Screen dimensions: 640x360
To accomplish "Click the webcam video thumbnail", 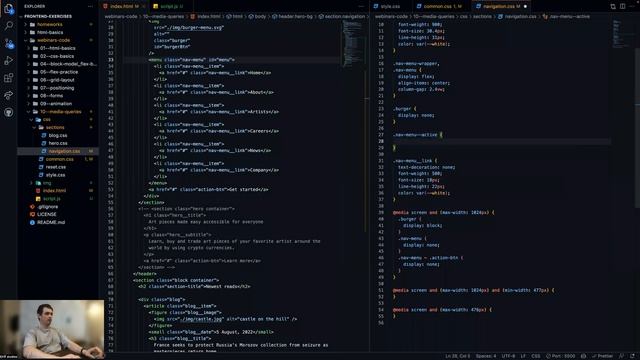I will click(x=52, y=330).
